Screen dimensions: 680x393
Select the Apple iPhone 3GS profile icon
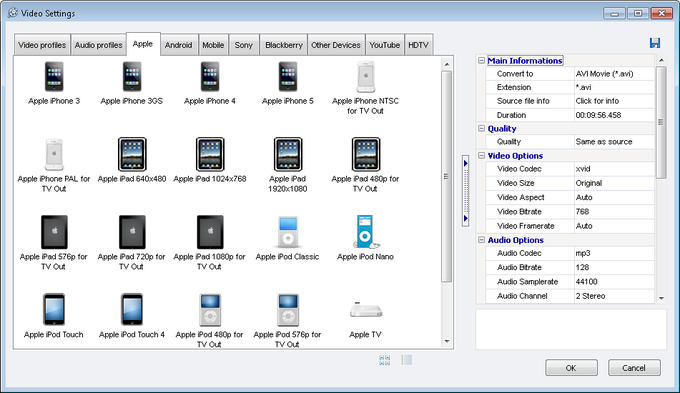click(132, 77)
